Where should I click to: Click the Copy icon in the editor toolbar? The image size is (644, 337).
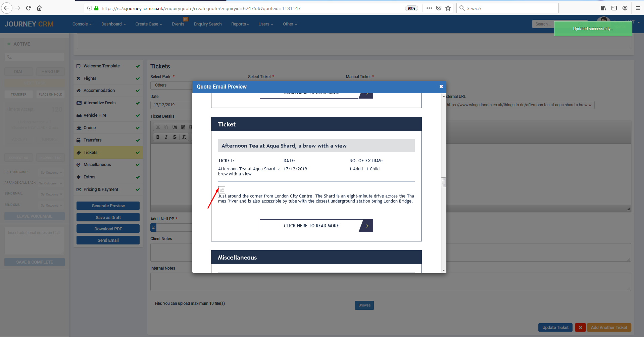(166, 127)
